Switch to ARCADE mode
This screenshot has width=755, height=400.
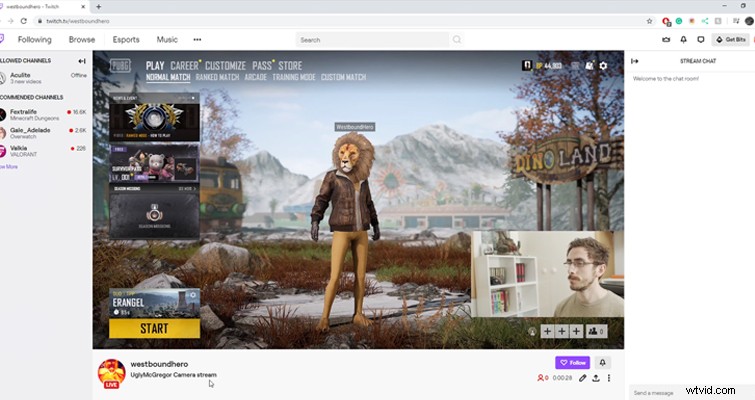pyautogui.click(x=256, y=77)
